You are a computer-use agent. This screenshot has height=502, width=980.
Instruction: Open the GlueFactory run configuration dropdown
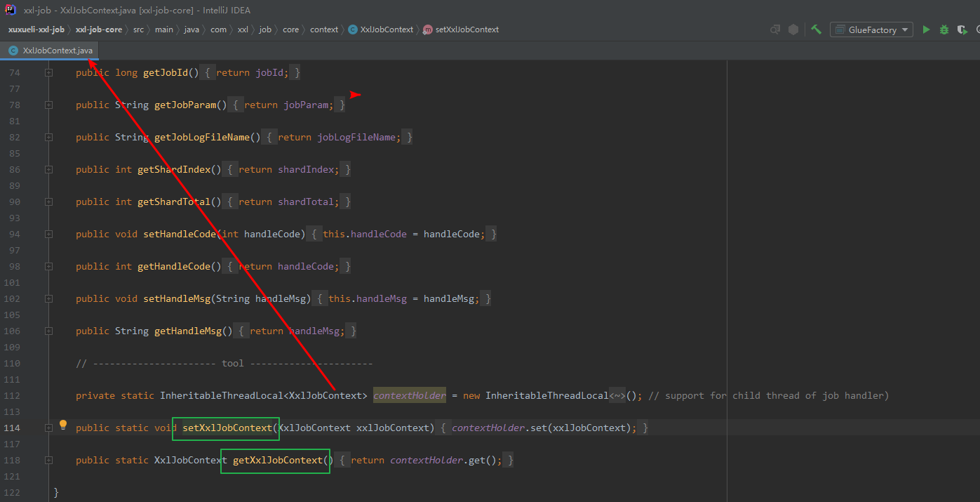pyautogui.click(x=871, y=29)
